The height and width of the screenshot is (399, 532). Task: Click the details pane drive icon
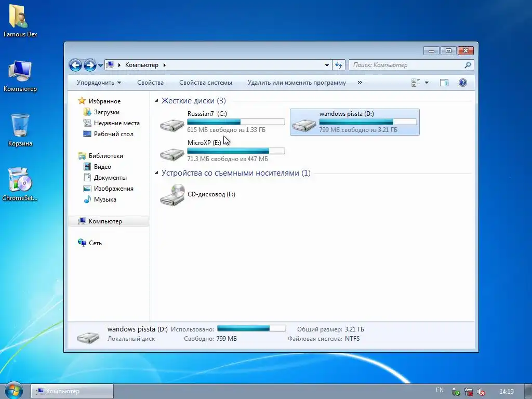tap(88, 337)
